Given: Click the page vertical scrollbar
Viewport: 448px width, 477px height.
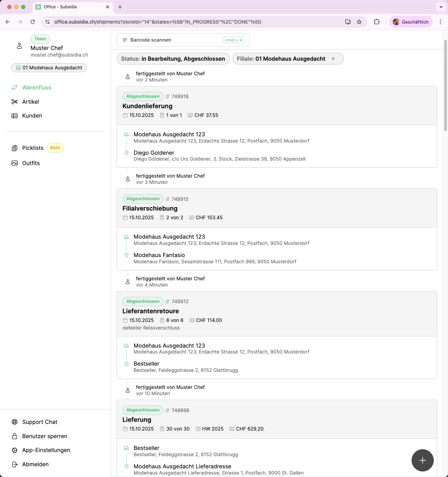Looking at the screenshot, I should coord(445,85).
